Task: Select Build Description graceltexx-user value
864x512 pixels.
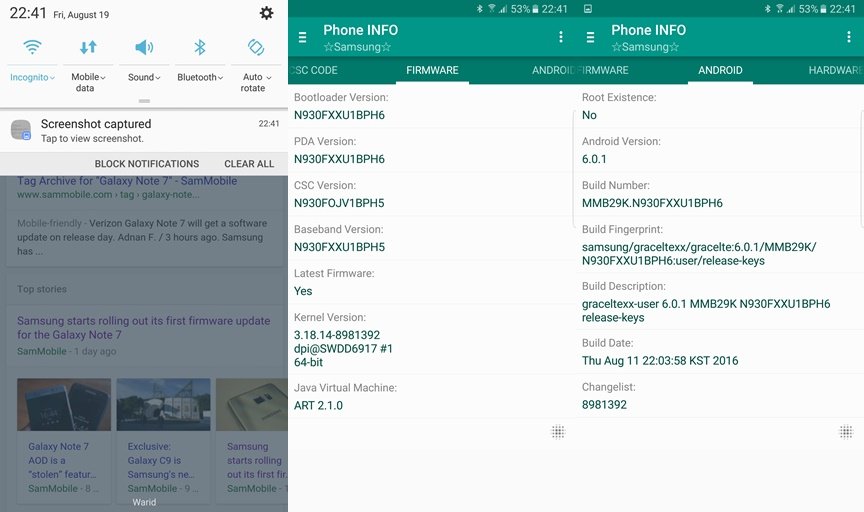Action: [706, 311]
